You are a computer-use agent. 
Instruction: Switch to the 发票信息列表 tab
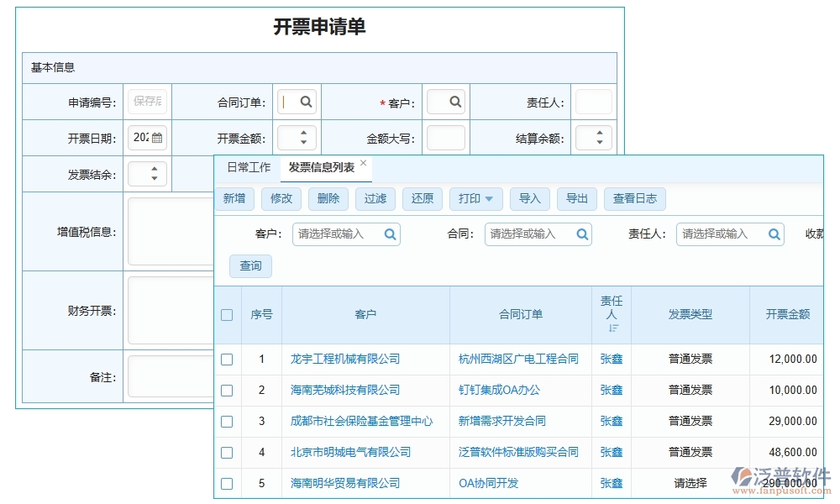tap(322, 167)
